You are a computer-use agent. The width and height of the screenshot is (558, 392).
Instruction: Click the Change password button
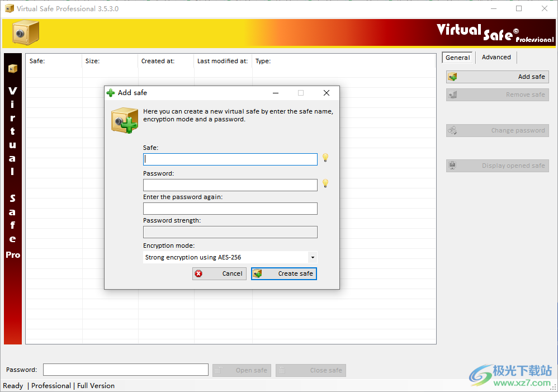[498, 130]
